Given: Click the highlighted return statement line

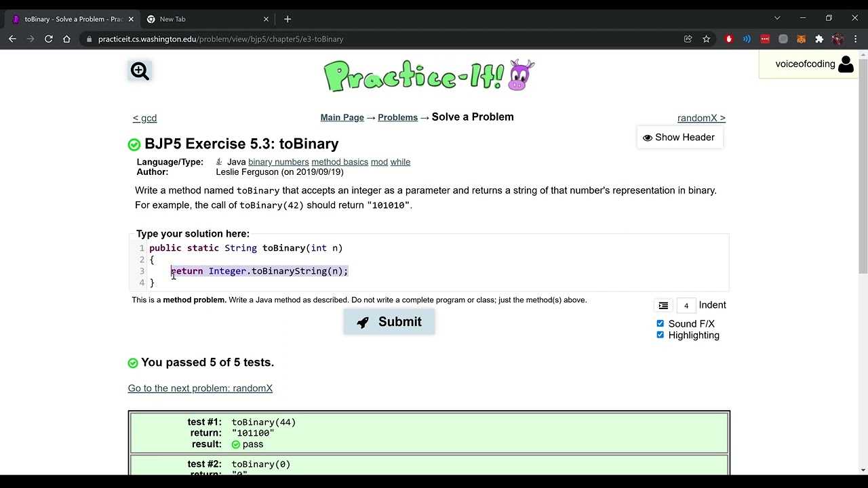Looking at the screenshot, I should [x=260, y=271].
